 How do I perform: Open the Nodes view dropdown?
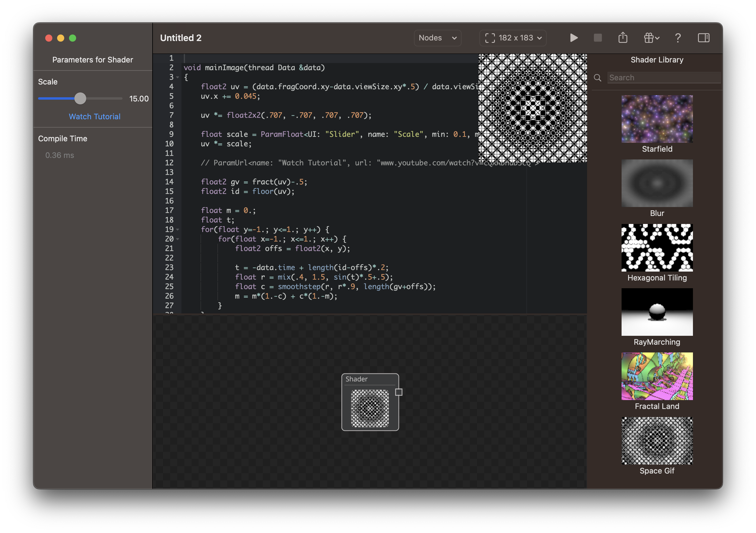click(437, 37)
